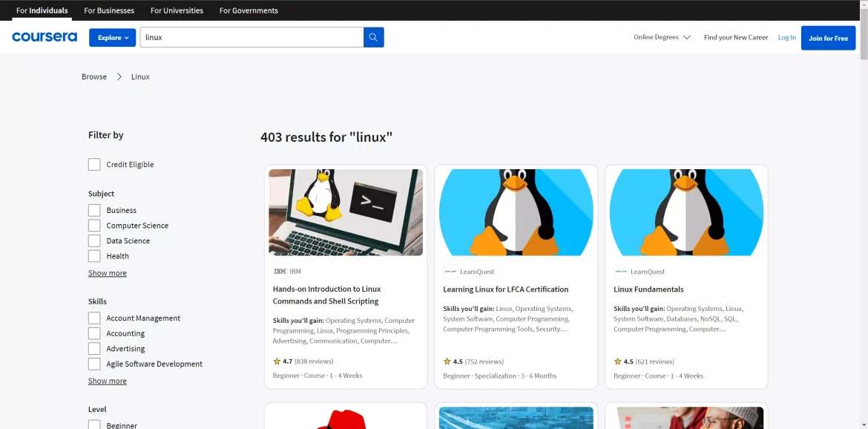Click the LFCA Certification penguin thumbnail

(x=516, y=212)
